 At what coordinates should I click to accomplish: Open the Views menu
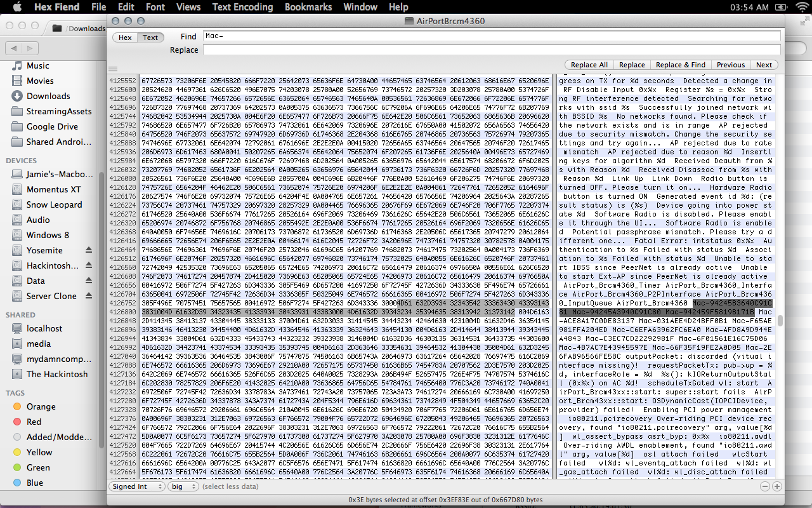pos(188,7)
